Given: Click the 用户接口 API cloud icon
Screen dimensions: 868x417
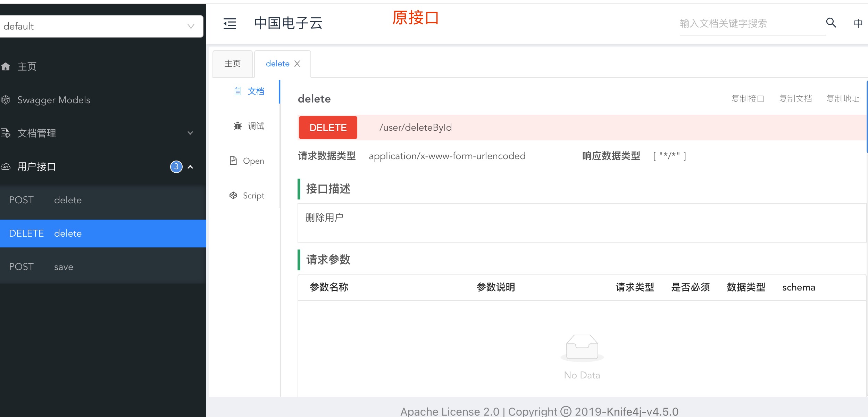Looking at the screenshot, I should coord(6,167).
